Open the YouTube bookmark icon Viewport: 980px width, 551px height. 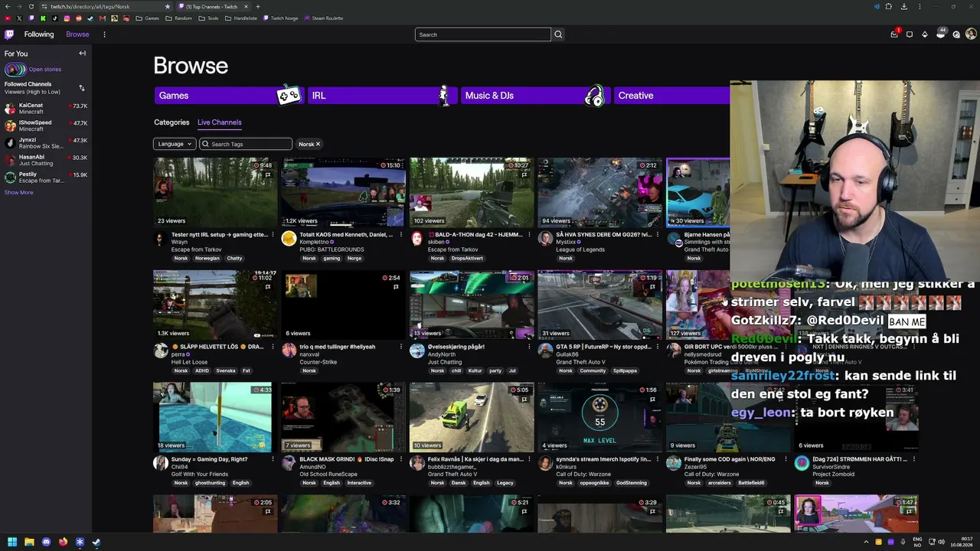click(8, 18)
